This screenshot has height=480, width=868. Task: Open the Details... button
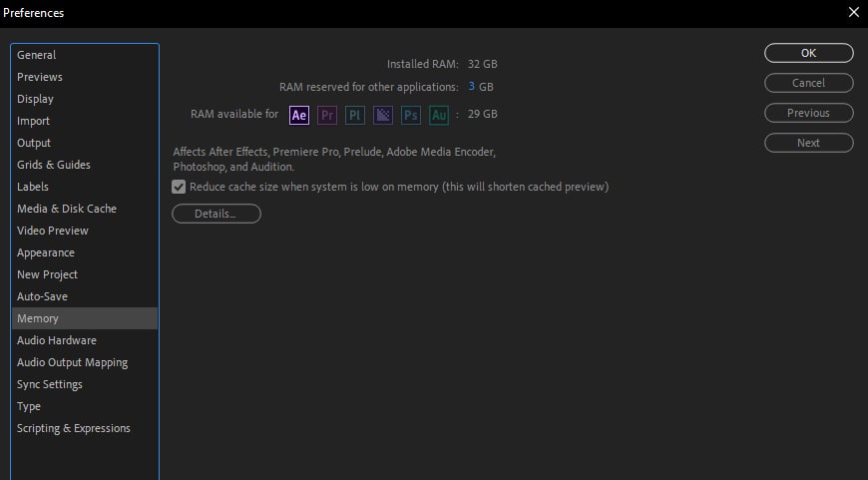tap(217, 214)
